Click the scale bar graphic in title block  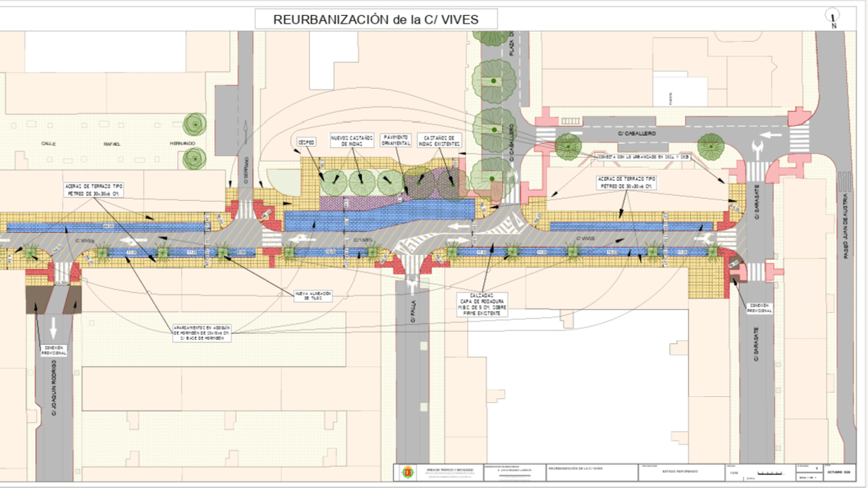click(x=770, y=473)
